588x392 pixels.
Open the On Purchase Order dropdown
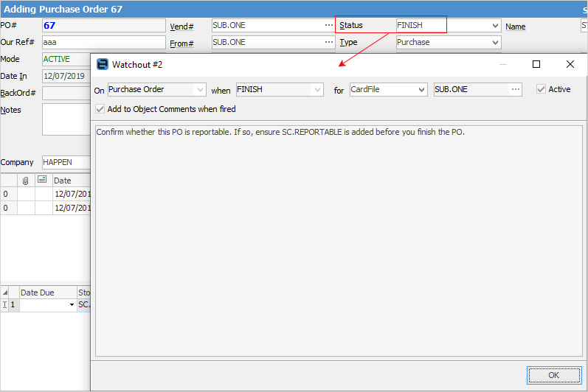200,89
